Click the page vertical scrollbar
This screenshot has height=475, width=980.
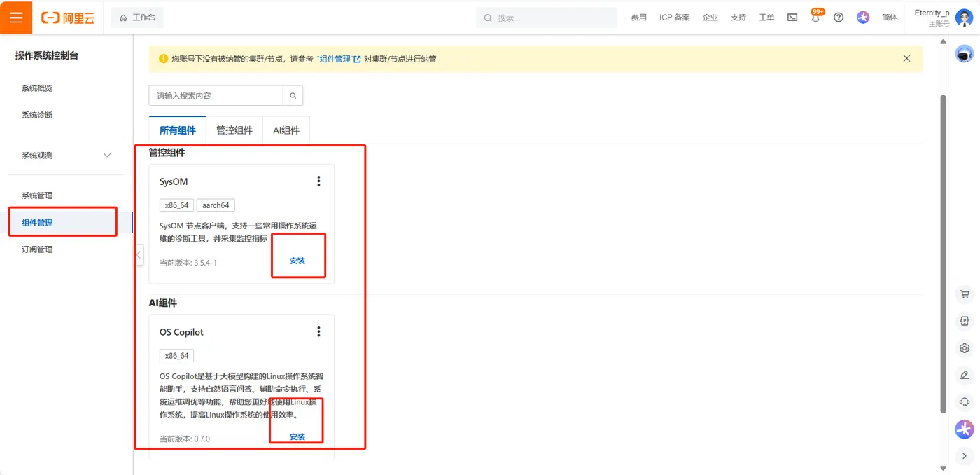(943, 254)
